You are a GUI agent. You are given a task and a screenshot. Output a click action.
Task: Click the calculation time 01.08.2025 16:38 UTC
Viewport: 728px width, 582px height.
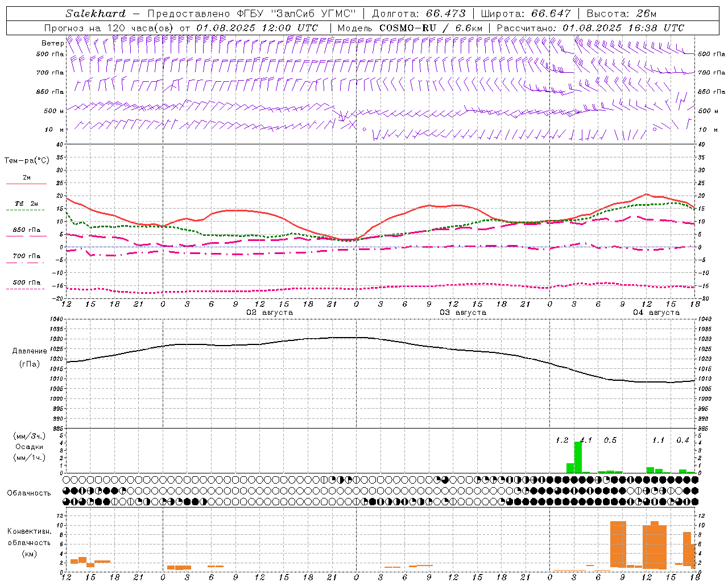coord(623,28)
